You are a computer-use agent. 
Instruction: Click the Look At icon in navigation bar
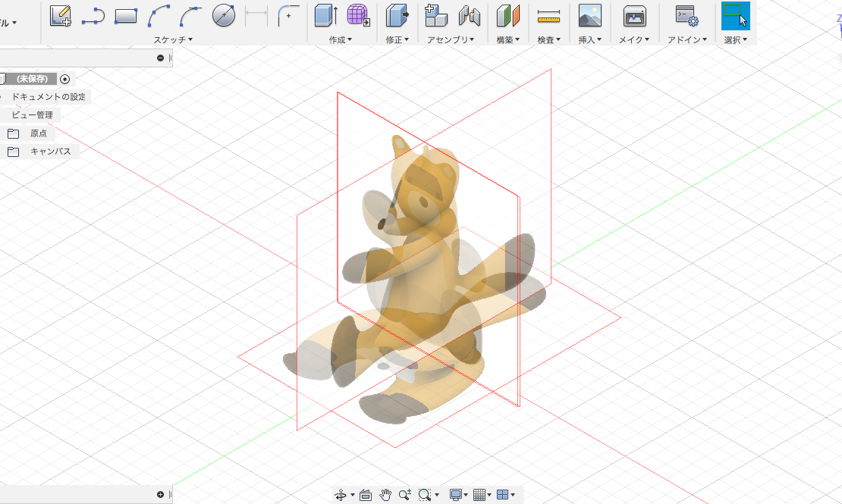point(366,495)
